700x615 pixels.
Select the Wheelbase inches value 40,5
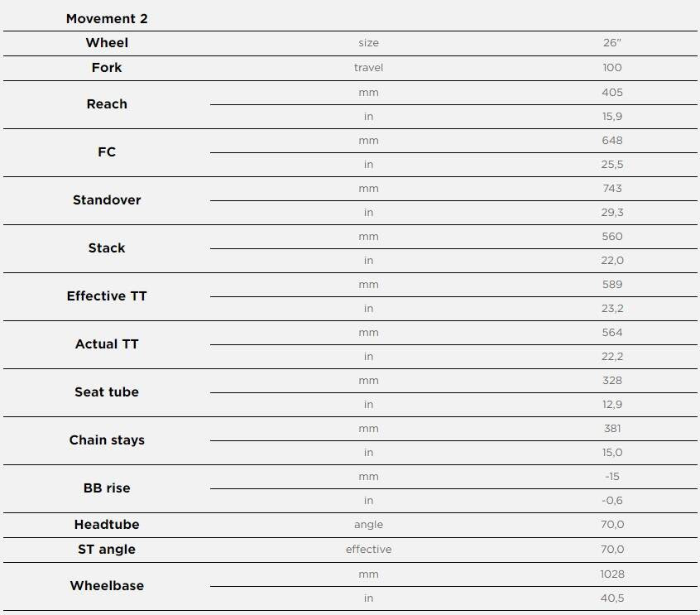[x=612, y=598]
